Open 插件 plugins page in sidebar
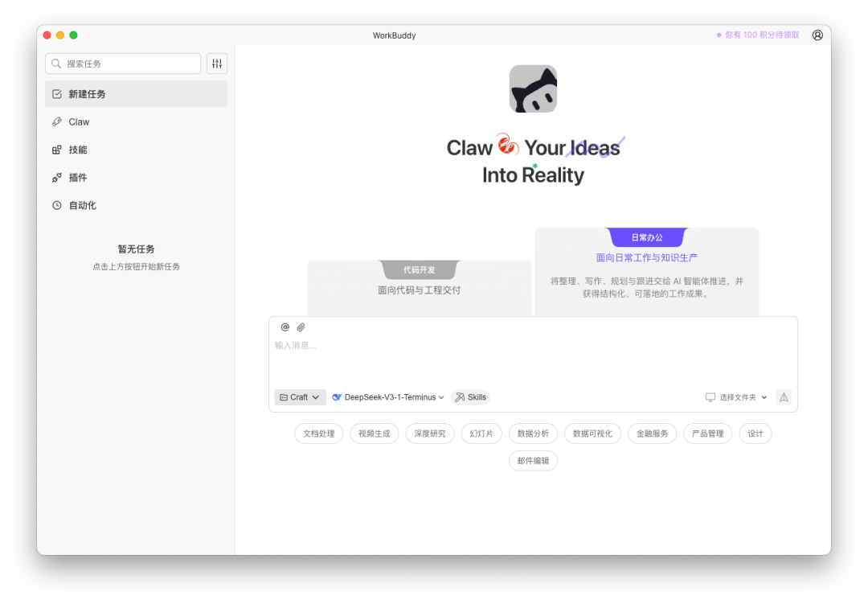 click(136, 177)
